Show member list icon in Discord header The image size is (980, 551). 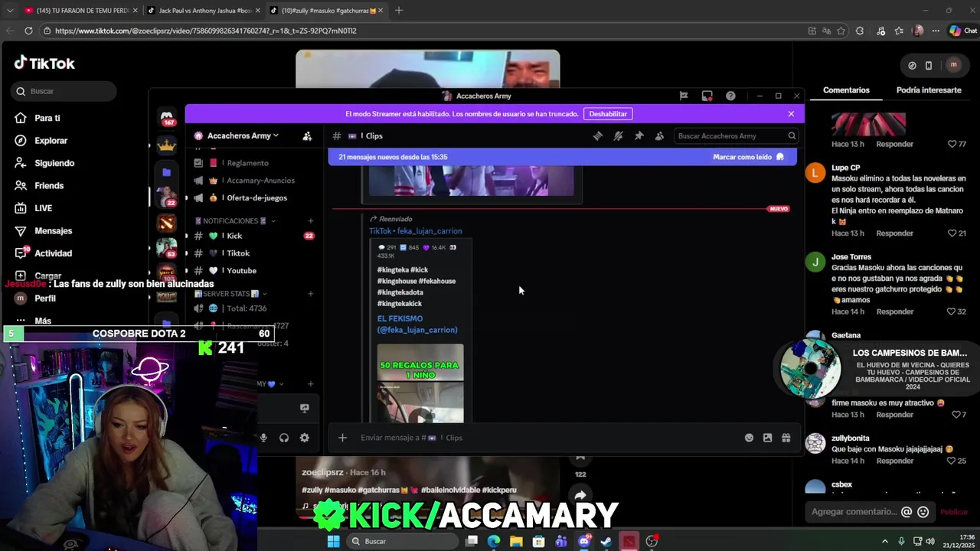659,135
